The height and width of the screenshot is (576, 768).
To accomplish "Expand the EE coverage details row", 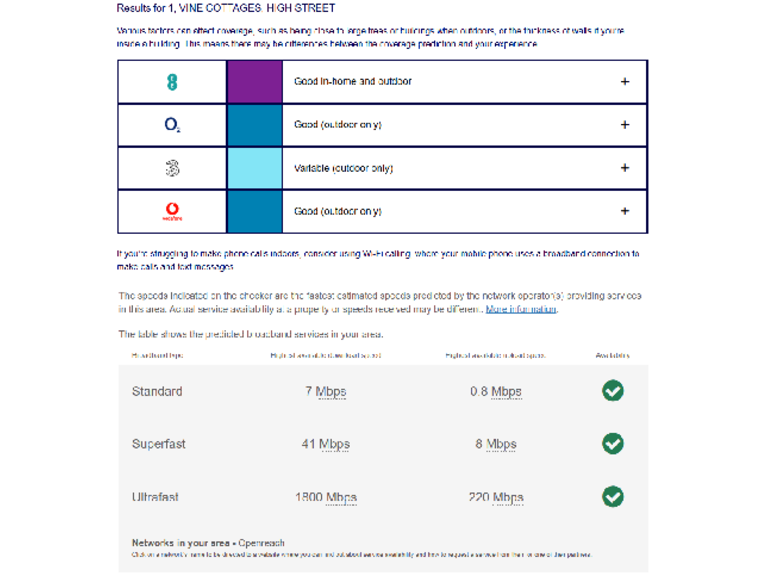I will point(625,82).
